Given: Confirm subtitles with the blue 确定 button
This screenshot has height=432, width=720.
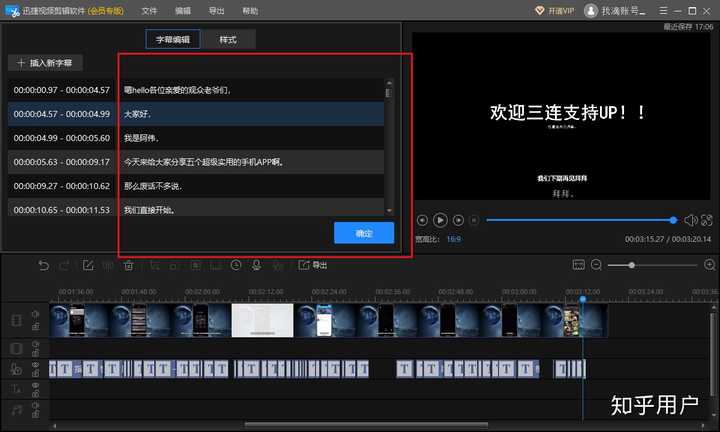Looking at the screenshot, I should point(364,233).
